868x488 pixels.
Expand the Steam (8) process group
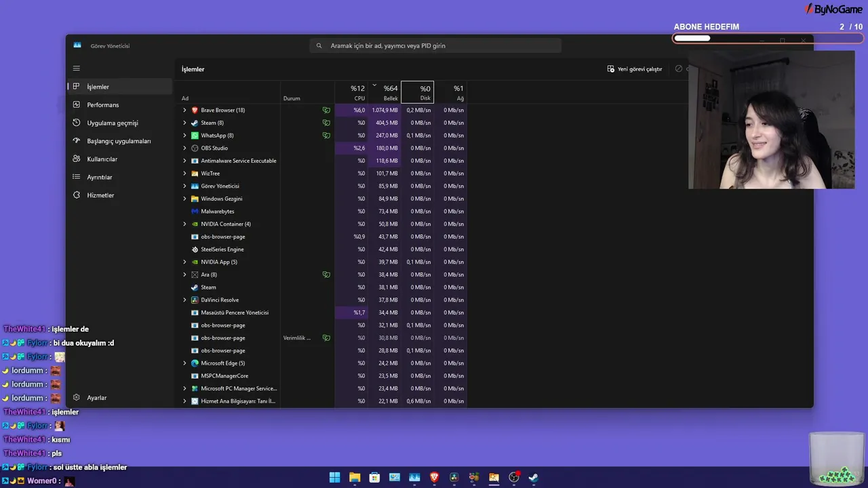click(x=184, y=123)
